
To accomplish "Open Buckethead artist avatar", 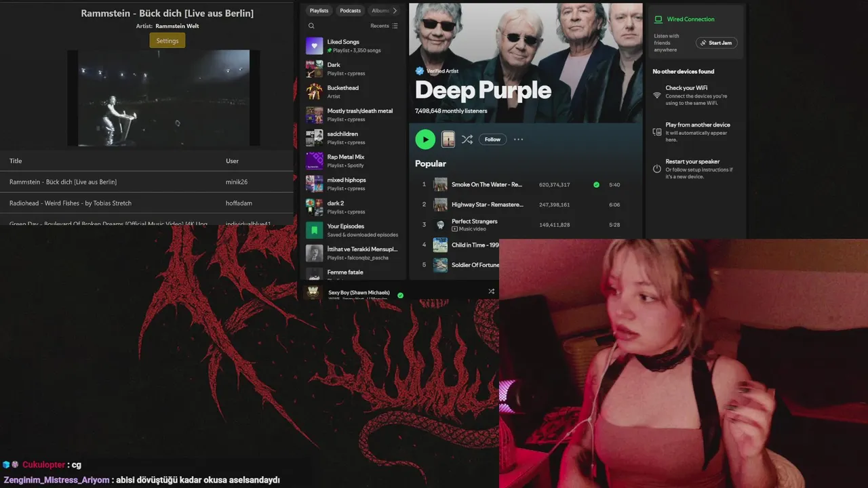I will (314, 92).
